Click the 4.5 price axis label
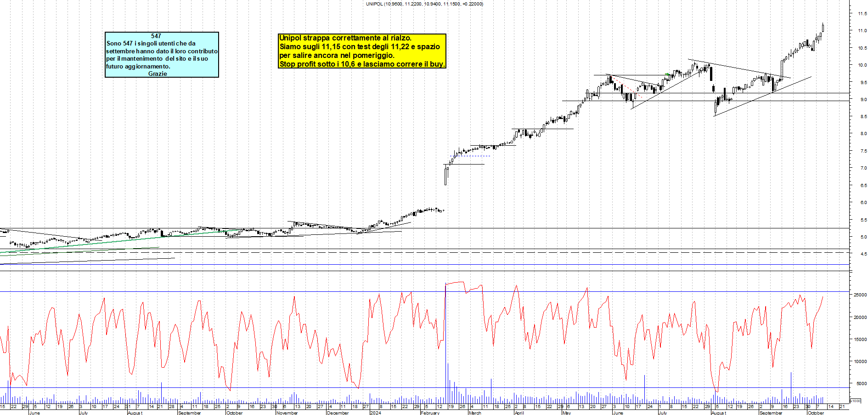Screen dimensions: 868x415 click(x=863, y=254)
